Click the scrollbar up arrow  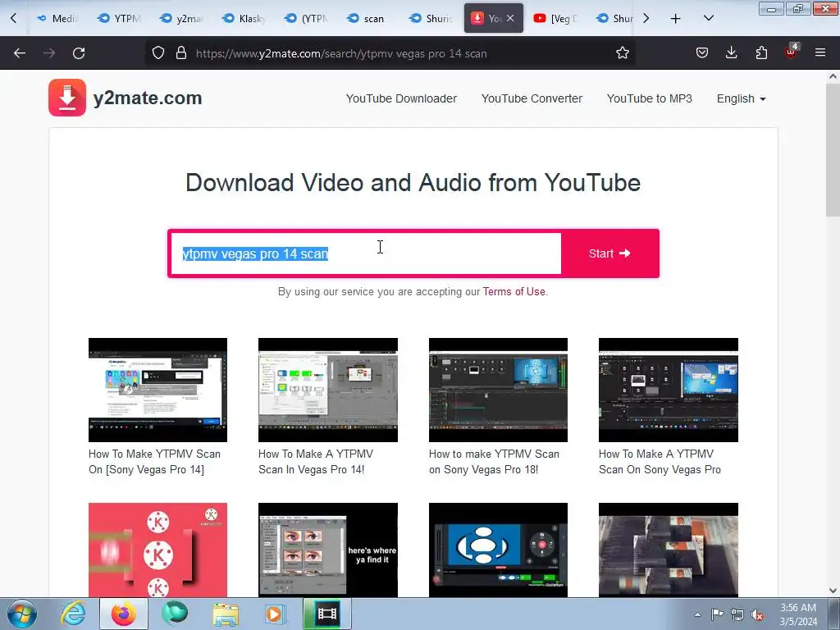(x=833, y=76)
